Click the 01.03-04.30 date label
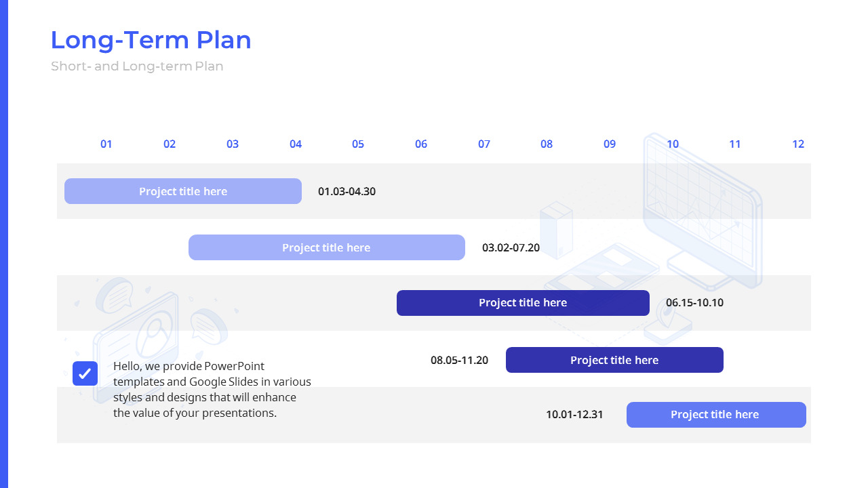 coord(347,191)
